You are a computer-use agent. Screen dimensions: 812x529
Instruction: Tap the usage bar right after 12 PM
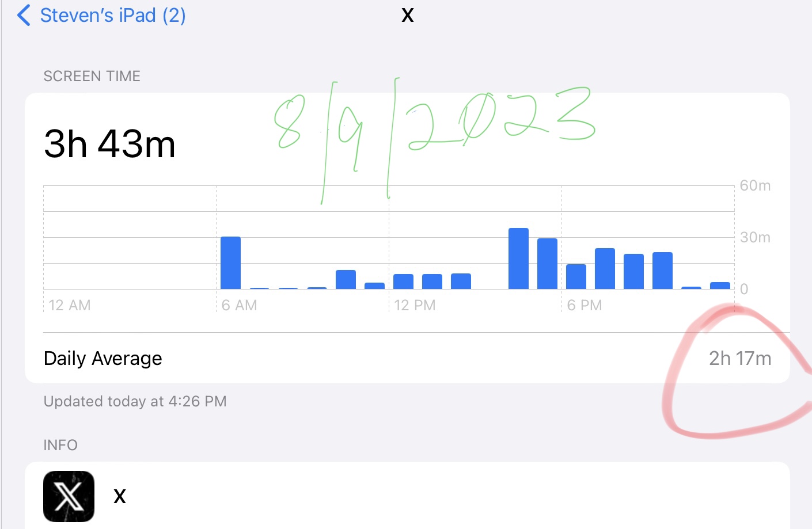click(403, 281)
